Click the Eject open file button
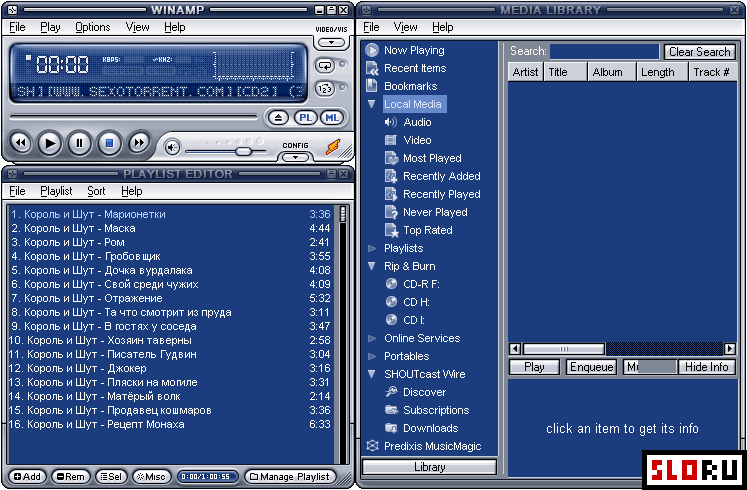The height and width of the screenshot is (490, 747). (278, 118)
